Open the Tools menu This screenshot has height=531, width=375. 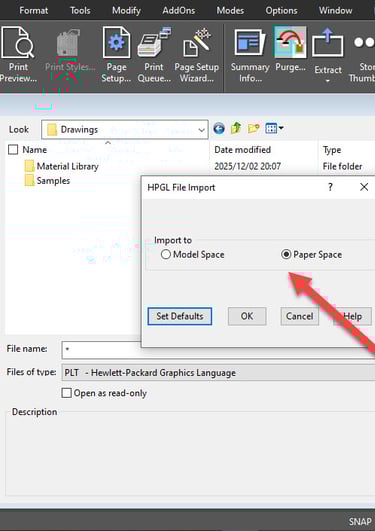tap(80, 10)
